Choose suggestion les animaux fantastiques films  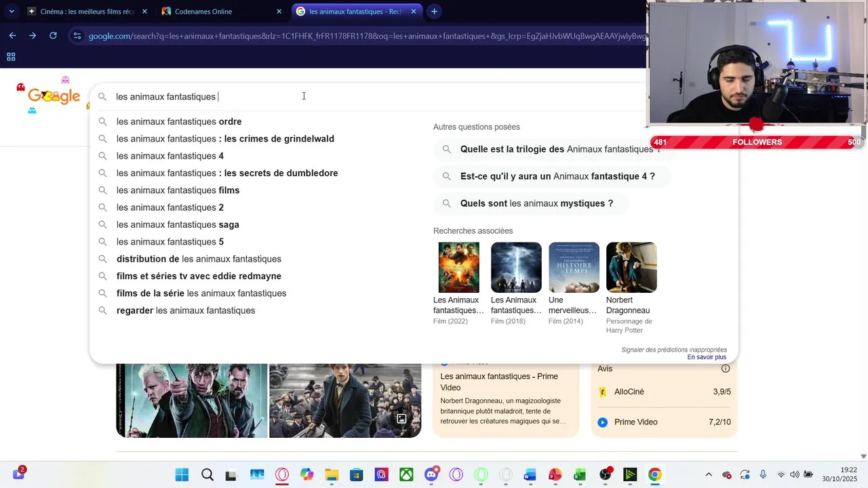(178, 190)
